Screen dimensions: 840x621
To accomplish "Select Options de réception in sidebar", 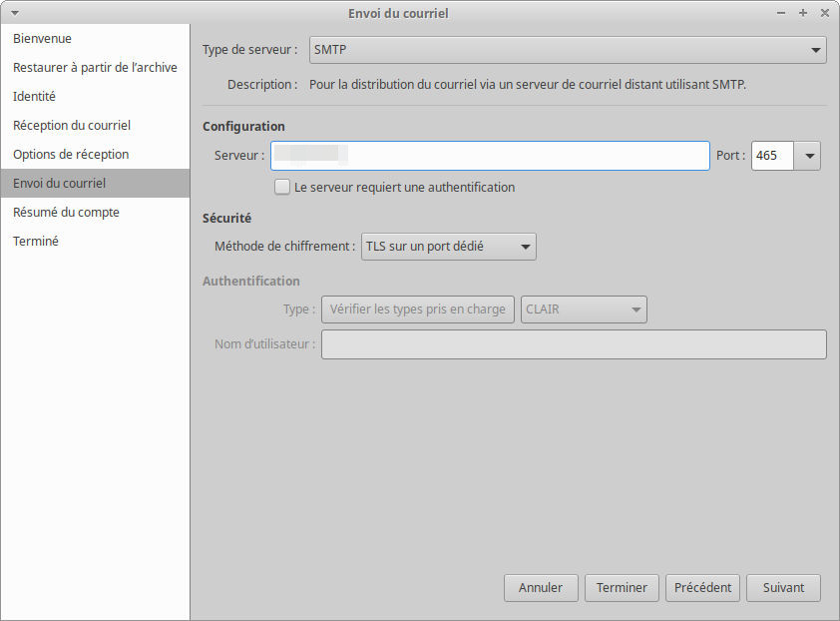I will pos(71,155).
